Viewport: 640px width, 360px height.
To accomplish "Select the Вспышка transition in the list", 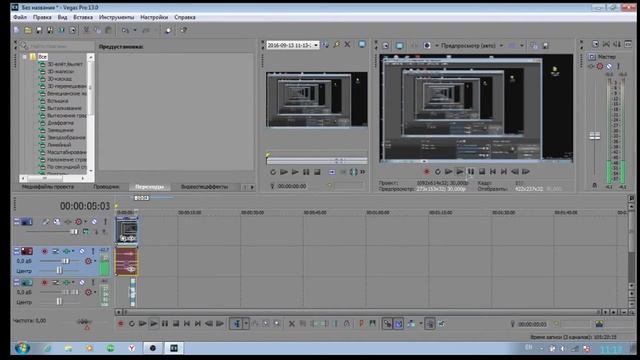I will click(58, 101).
